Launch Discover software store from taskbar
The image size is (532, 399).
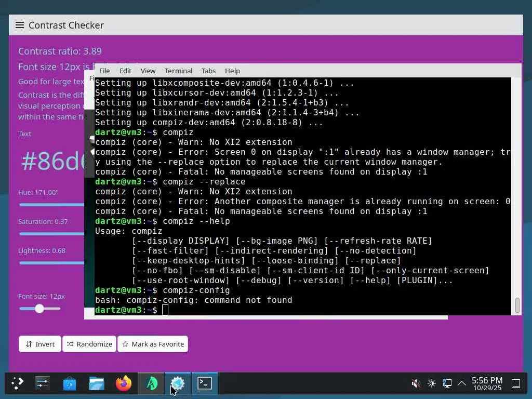click(70, 383)
